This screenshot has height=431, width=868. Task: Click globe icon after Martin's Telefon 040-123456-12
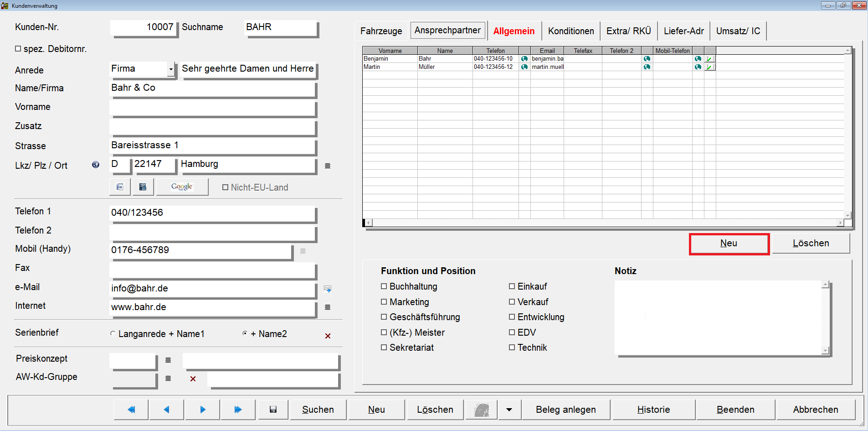(524, 67)
